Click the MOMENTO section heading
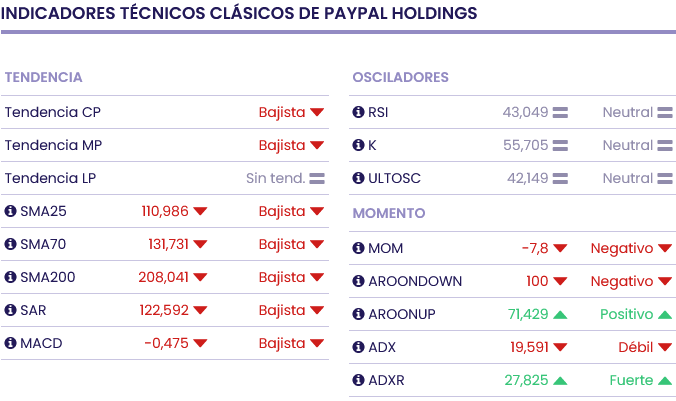The width and height of the screenshot is (676, 401). [x=389, y=213]
